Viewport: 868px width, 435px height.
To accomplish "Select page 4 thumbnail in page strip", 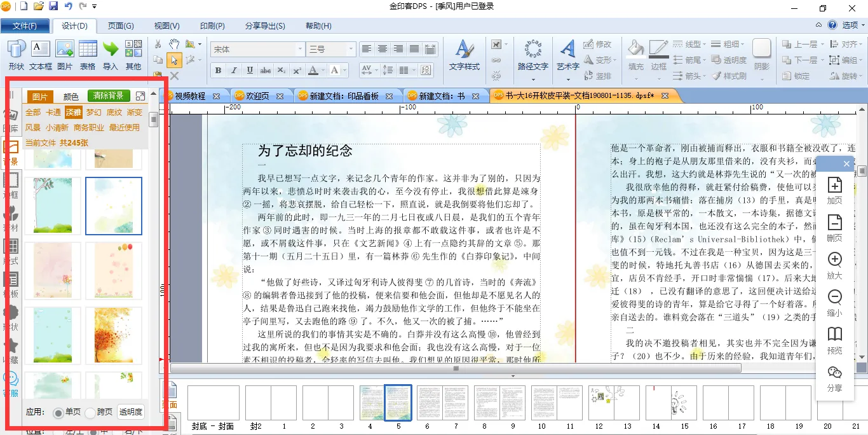I will tap(372, 403).
